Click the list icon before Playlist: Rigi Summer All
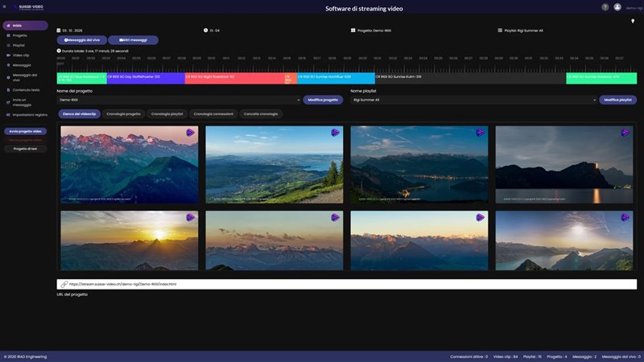 500,31
